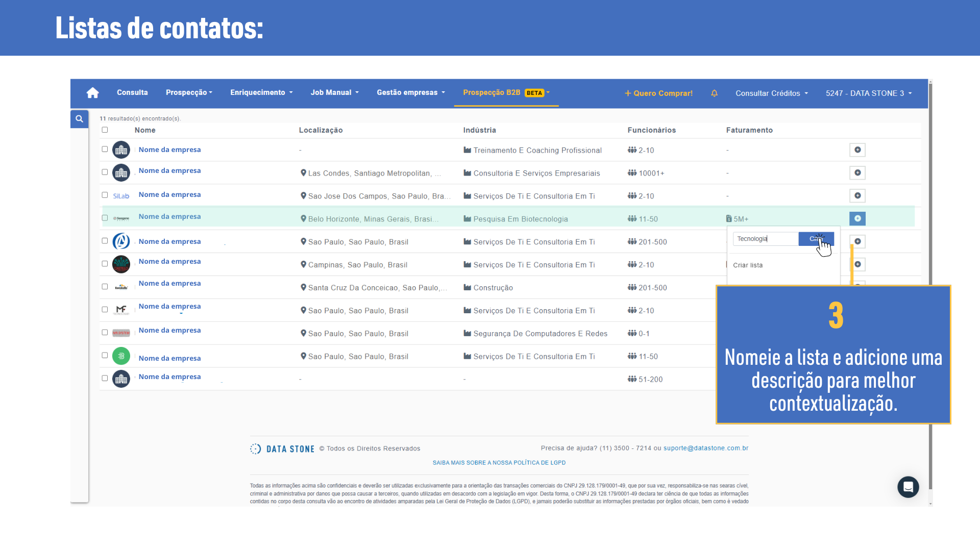Click the Quero Comprar! button
The height and width of the screenshot is (551, 980).
[x=658, y=93]
